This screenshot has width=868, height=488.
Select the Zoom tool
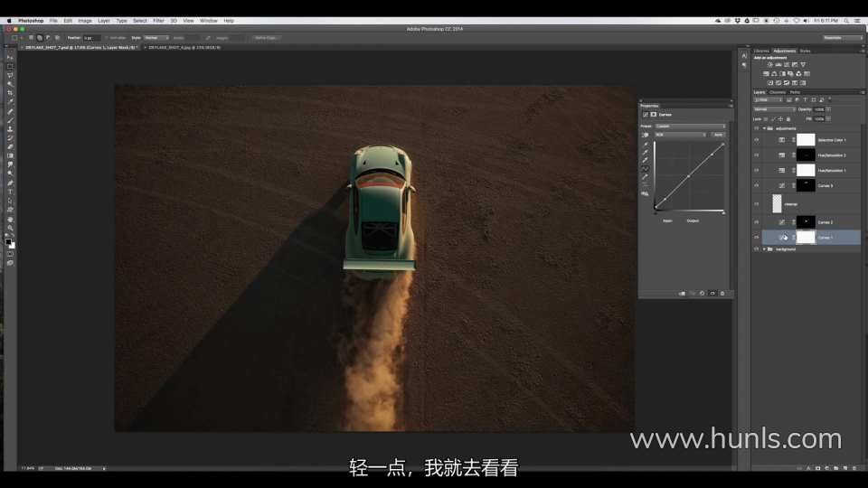[10, 229]
